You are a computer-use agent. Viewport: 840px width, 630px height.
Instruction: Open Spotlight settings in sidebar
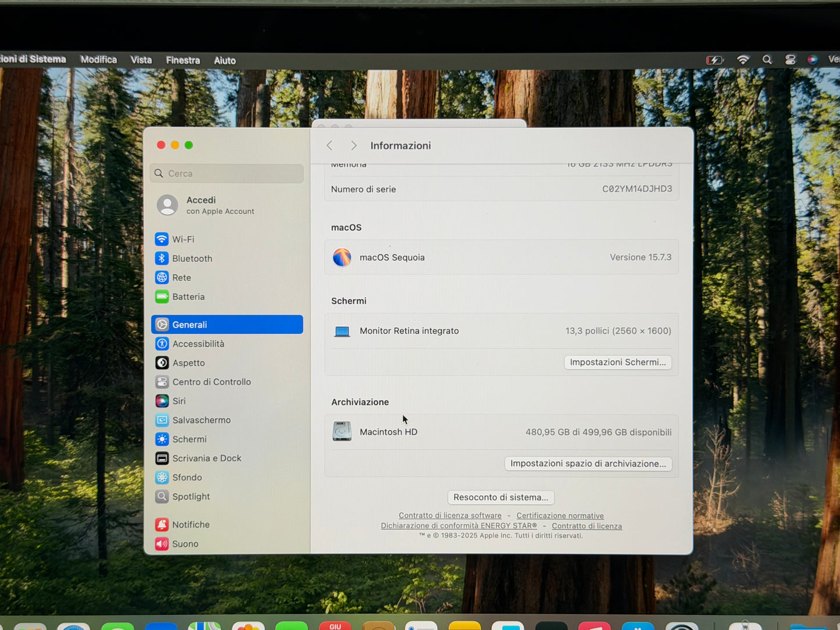tap(227, 496)
